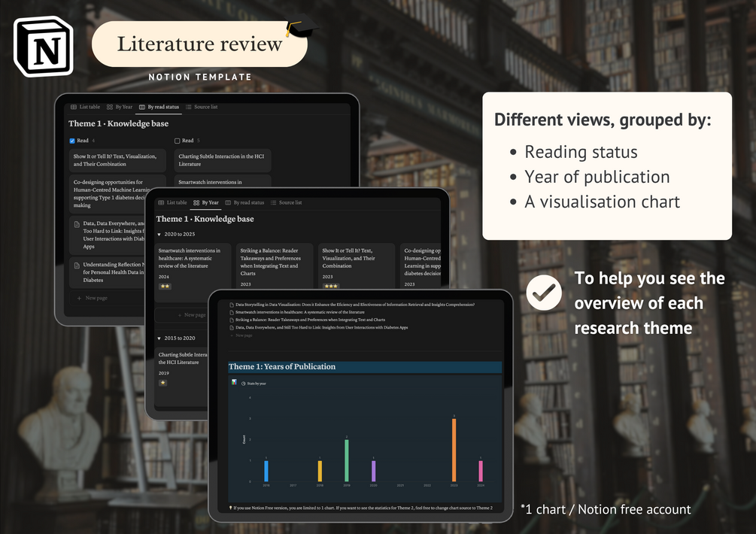Click the two-star rating on the Smartwatch 2024 card

(165, 287)
